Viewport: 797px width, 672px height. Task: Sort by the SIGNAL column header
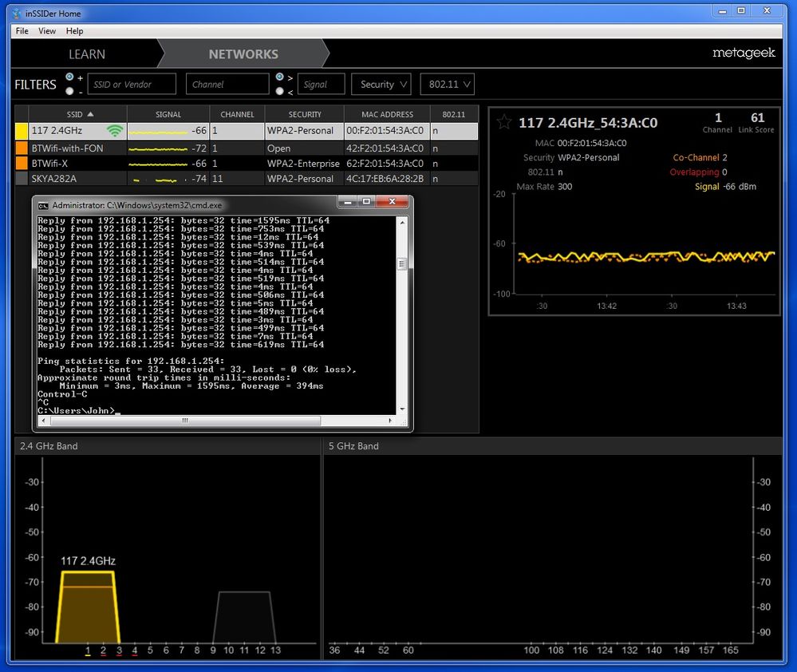coord(168,114)
